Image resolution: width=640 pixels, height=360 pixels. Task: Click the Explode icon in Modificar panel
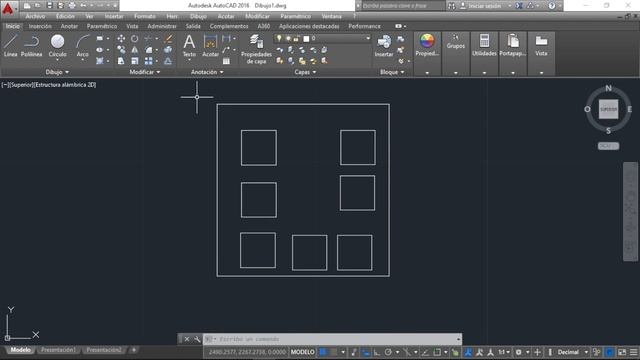point(168,50)
